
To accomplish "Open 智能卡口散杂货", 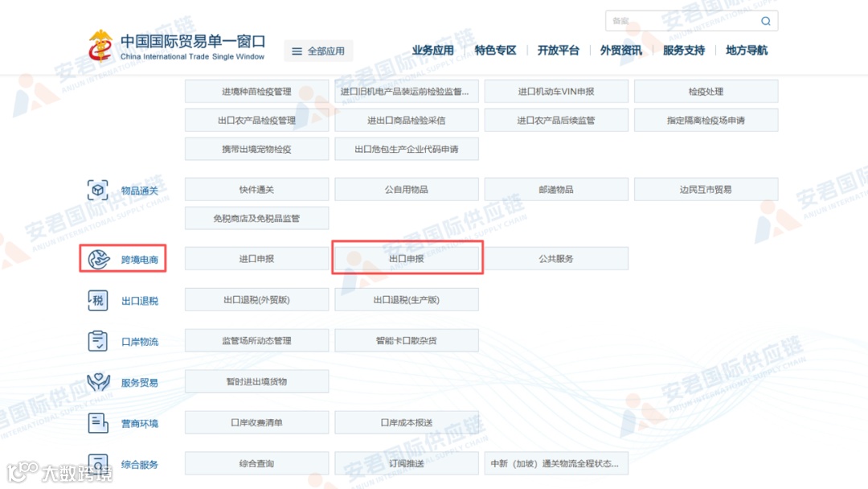I will [407, 340].
